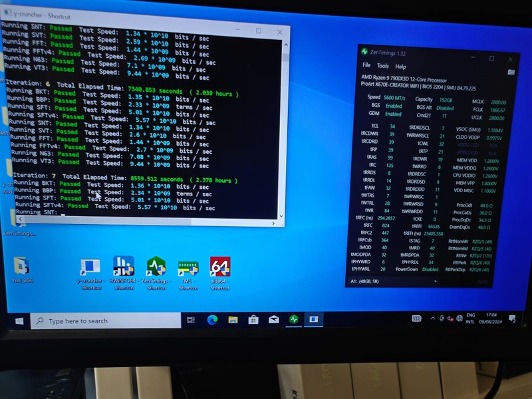The width and height of the screenshot is (532, 399).
Task: Click the GDM value Enabled
Action: click(x=393, y=114)
